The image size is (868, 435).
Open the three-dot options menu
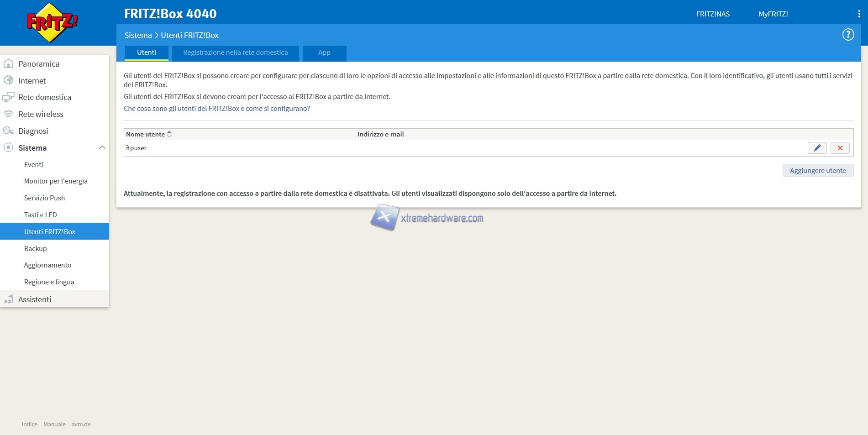point(859,14)
